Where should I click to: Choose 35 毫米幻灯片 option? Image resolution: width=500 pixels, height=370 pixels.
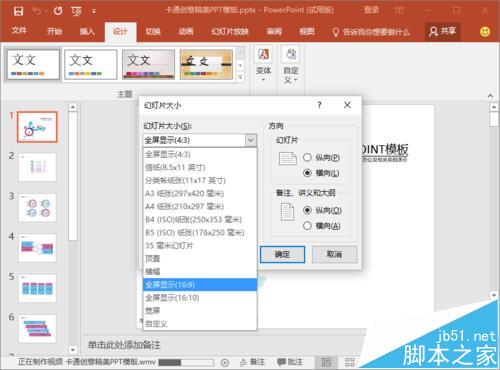200,246
